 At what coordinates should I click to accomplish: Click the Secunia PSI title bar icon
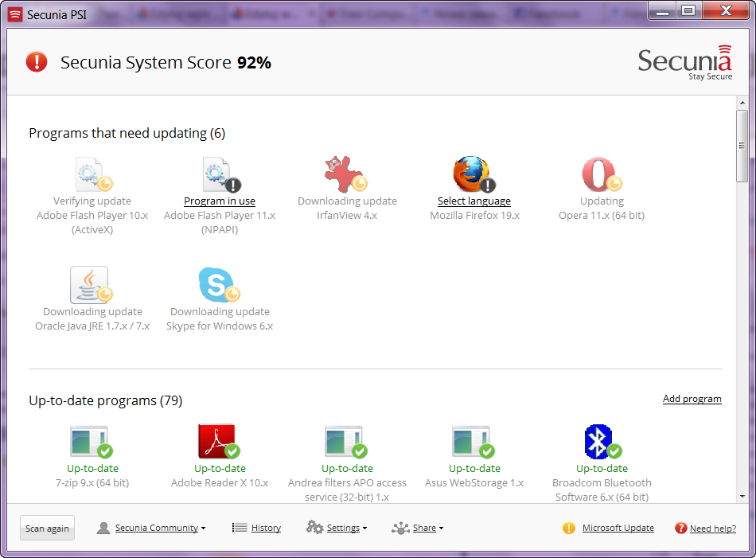[15, 14]
